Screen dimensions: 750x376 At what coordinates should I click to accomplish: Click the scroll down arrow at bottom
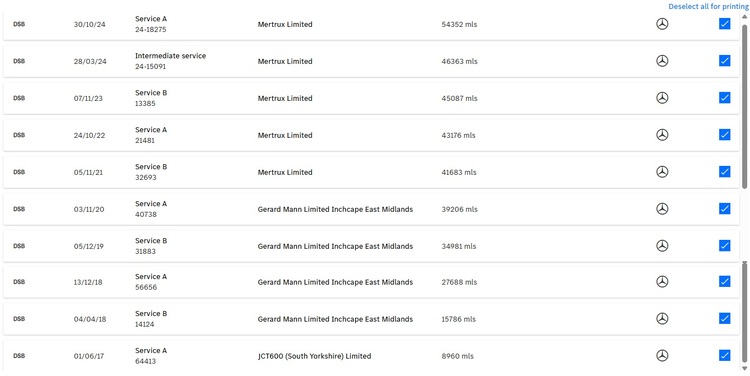[744, 368]
